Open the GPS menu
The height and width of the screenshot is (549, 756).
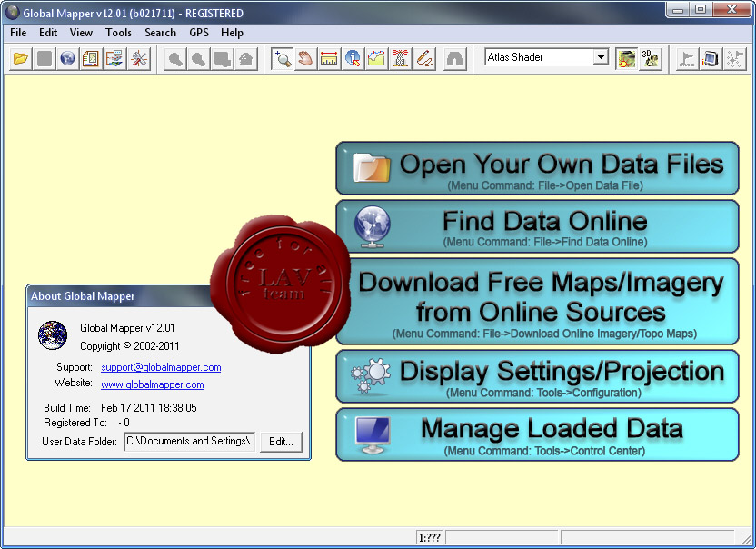[x=199, y=33]
